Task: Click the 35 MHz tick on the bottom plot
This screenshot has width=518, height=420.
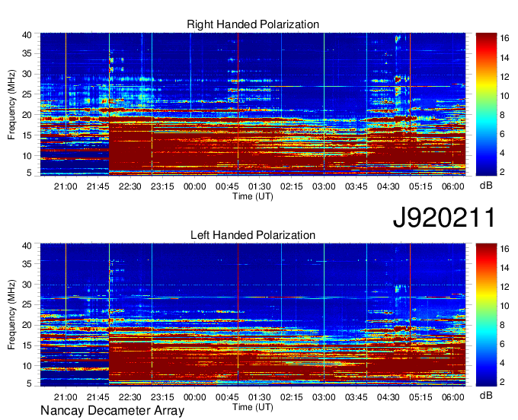Action: [27, 264]
